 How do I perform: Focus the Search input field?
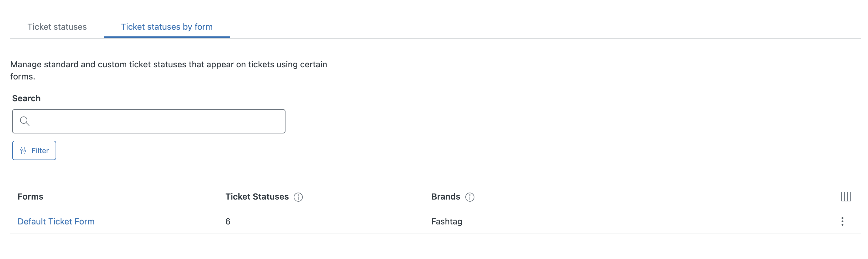click(155, 121)
